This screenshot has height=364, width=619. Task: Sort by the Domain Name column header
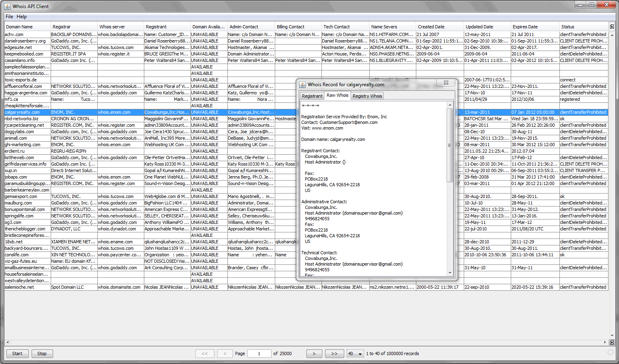coord(27,27)
